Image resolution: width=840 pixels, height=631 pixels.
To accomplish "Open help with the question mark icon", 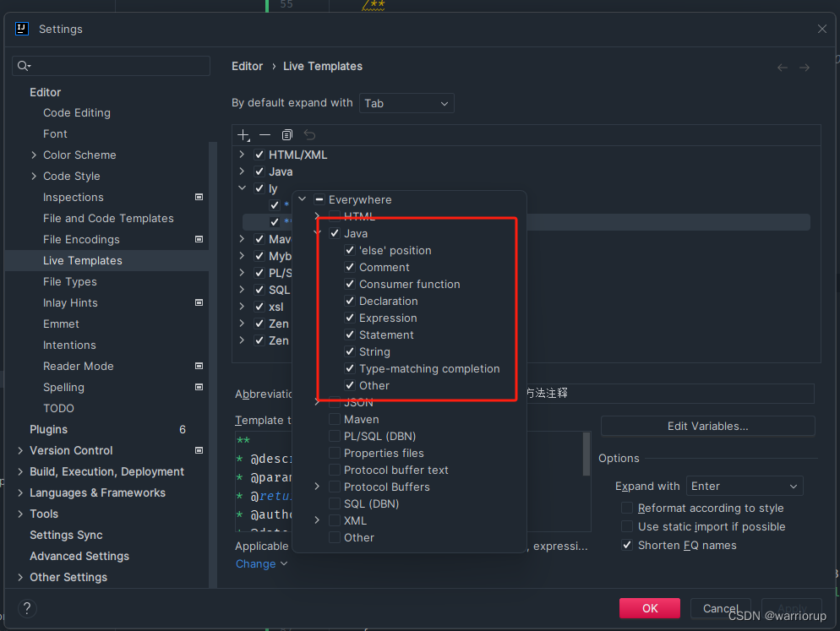I will [27, 608].
